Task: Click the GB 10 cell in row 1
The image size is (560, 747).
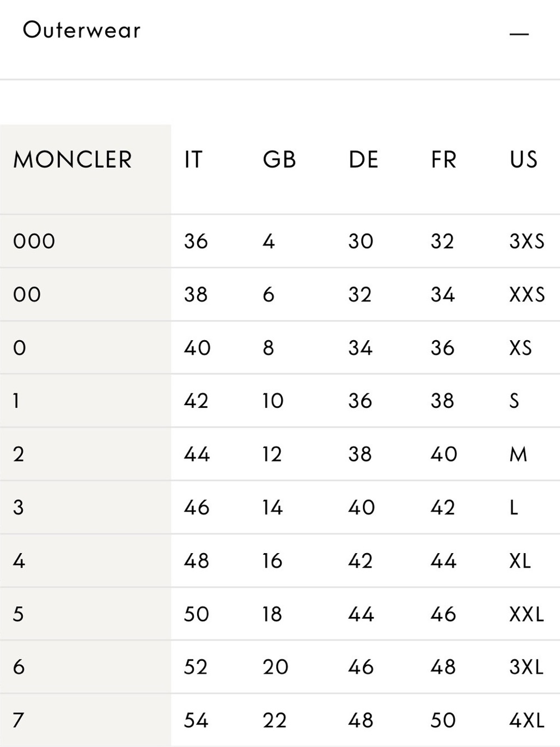Action: tap(273, 401)
